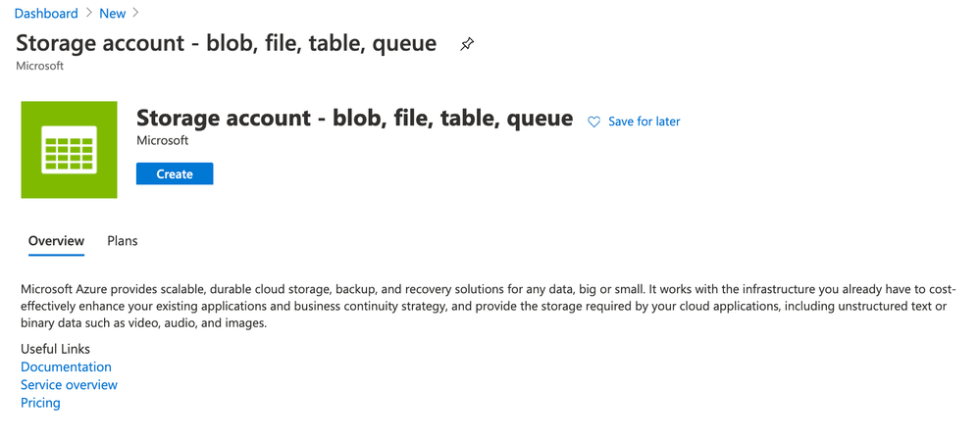The image size is (980, 440).
Task: Click the chevron after Dashboard breadcrumb
Action: coord(87,14)
